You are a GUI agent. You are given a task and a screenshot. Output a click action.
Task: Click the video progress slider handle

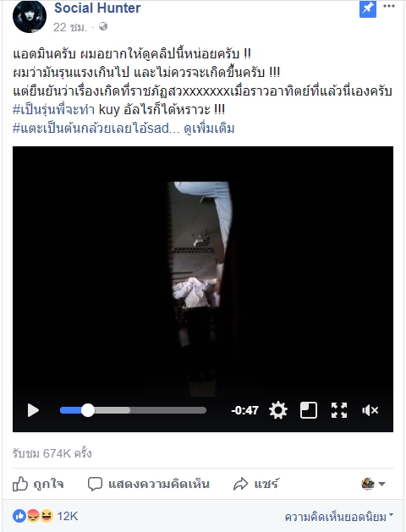pos(88,410)
